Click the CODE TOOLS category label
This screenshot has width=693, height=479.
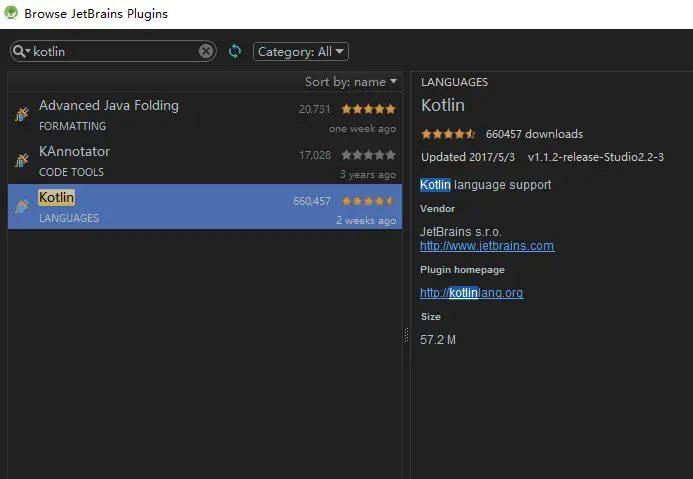click(72, 172)
